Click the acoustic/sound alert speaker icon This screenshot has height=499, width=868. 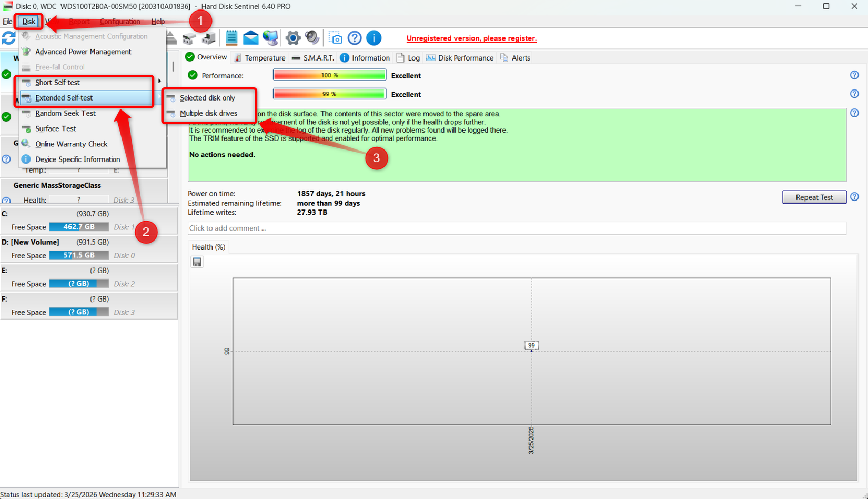click(x=312, y=38)
